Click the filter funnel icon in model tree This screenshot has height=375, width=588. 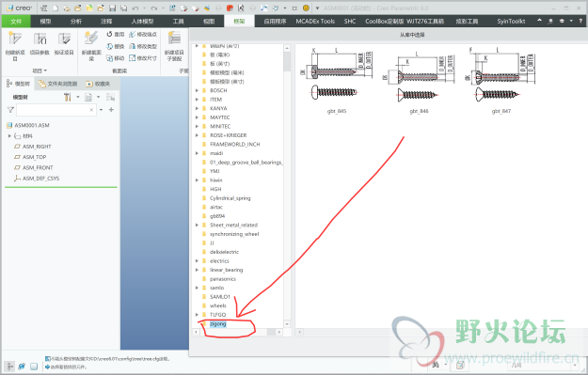coord(10,110)
